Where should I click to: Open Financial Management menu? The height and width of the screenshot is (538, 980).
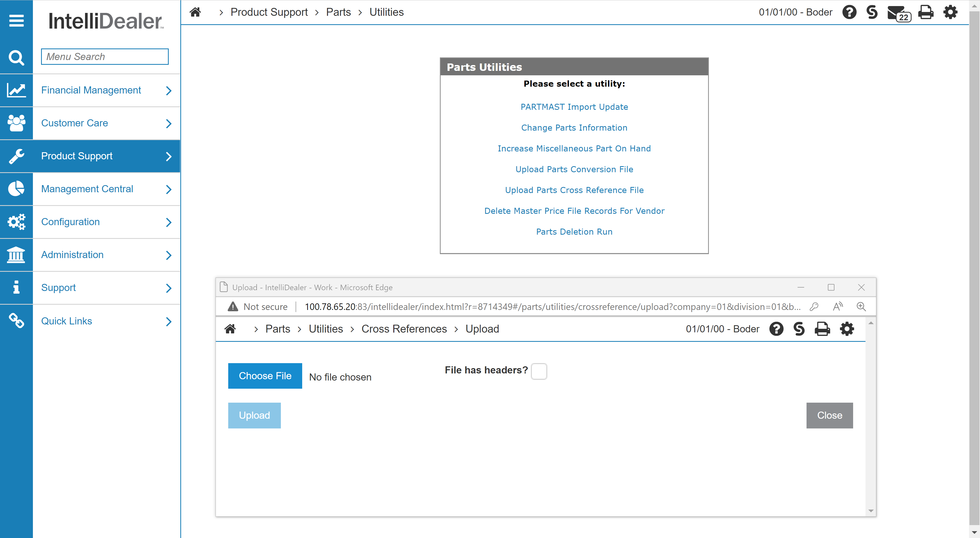click(x=91, y=90)
